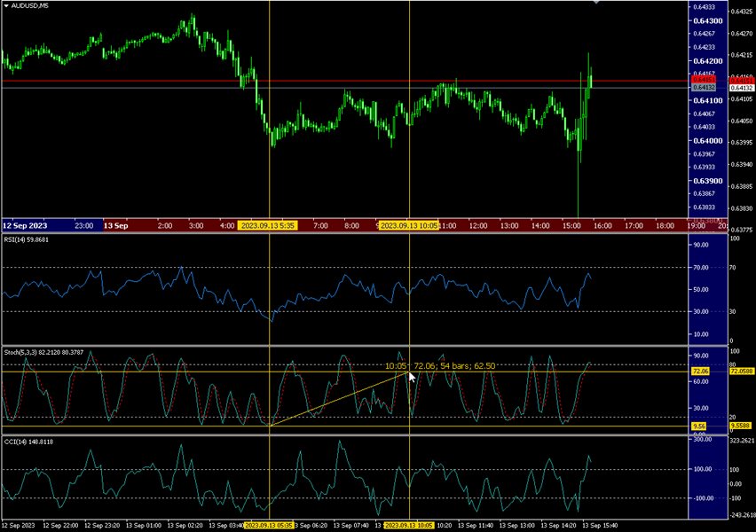Select the gray price label 0.64132
Viewport: 756px width, 532px height.
click(x=704, y=88)
